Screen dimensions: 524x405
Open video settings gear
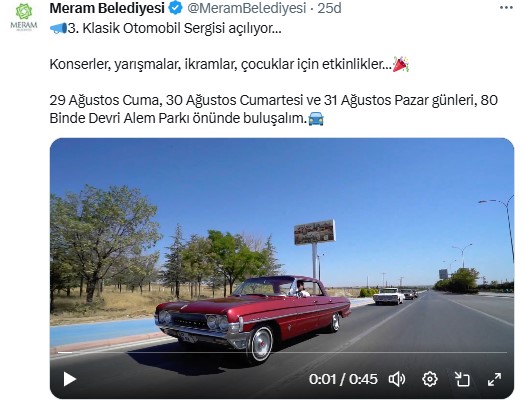[430, 379]
